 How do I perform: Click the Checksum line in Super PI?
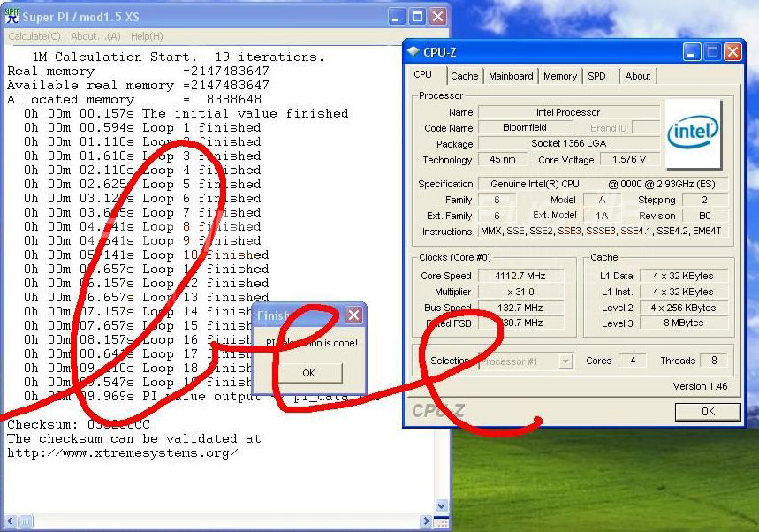pos(79,425)
